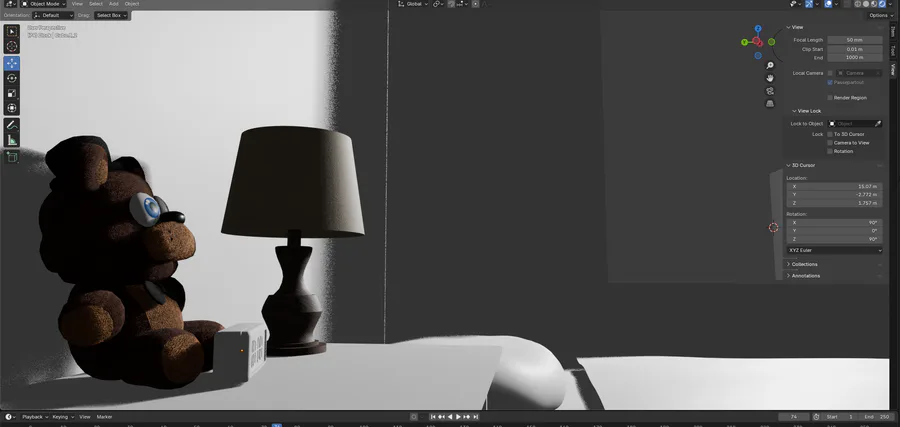900x427 pixels.
Task: Jump to the last frame
Action: pyautogui.click(x=475, y=417)
